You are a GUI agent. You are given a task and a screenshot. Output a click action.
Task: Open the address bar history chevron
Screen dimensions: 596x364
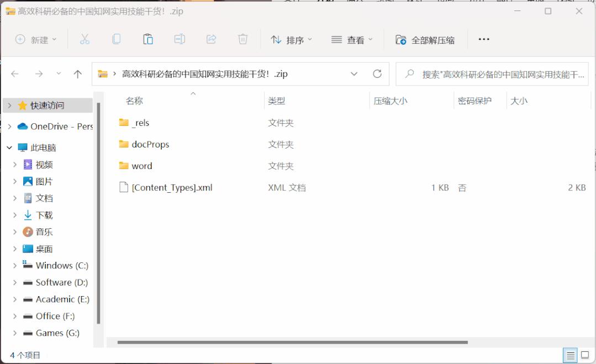point(354,73)
